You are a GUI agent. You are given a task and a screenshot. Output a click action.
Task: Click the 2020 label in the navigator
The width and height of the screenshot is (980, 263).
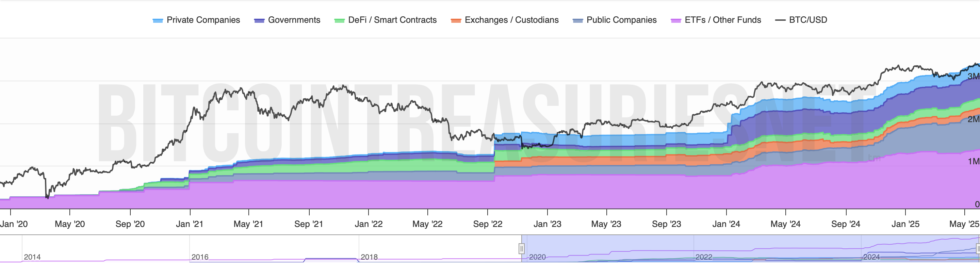(x=537, y=257)
